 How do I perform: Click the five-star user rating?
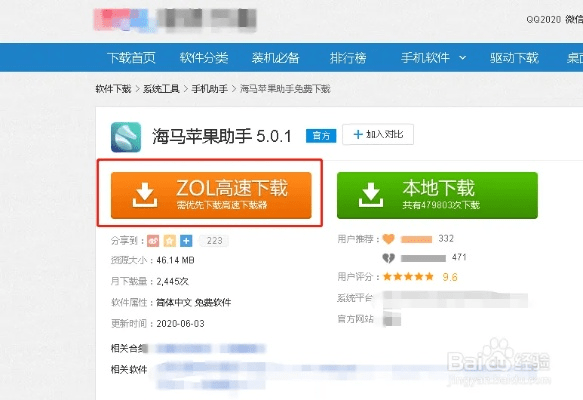408,277
